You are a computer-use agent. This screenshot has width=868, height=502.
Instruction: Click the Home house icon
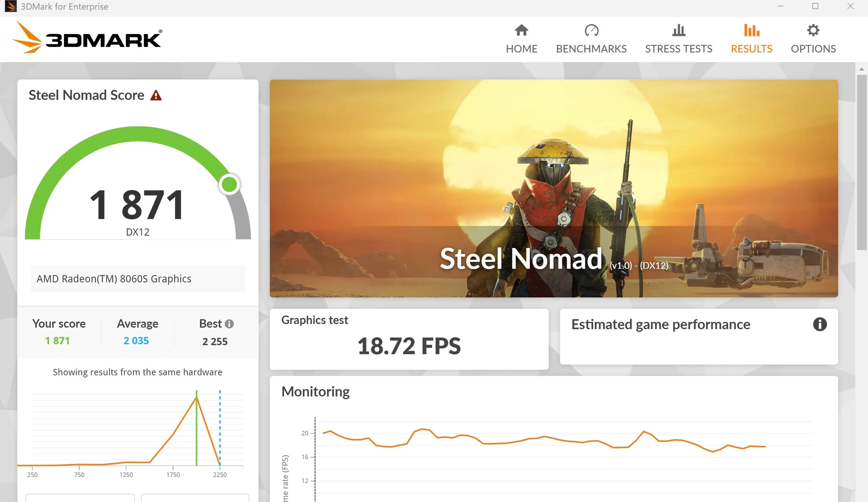[x=521, y=30]
